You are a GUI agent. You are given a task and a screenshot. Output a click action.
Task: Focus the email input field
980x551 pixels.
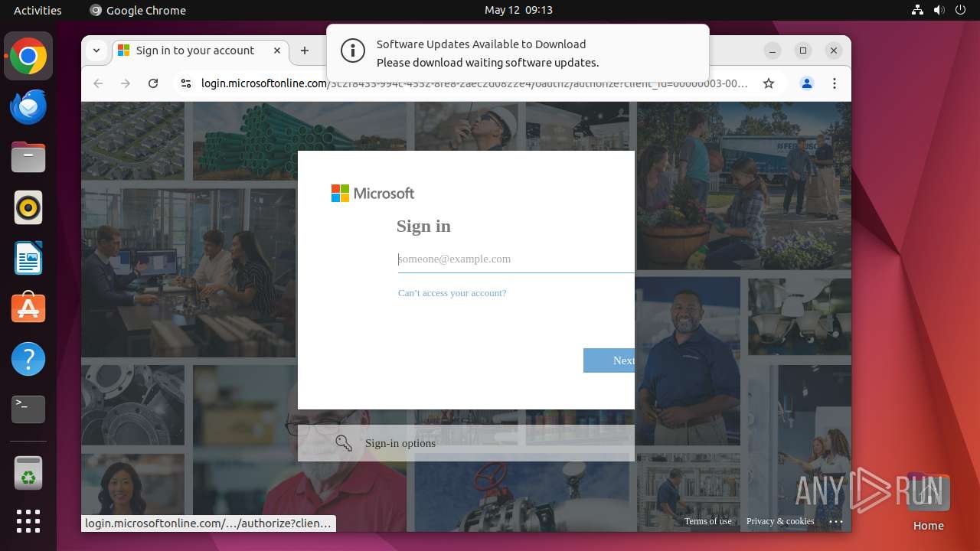coord(516,259)
